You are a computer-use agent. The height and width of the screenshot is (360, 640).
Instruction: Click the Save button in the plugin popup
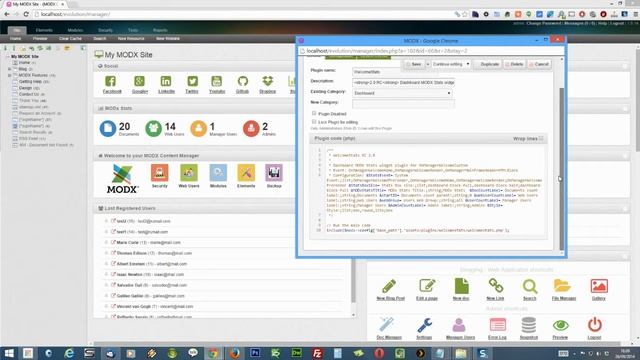click(414, 64)
